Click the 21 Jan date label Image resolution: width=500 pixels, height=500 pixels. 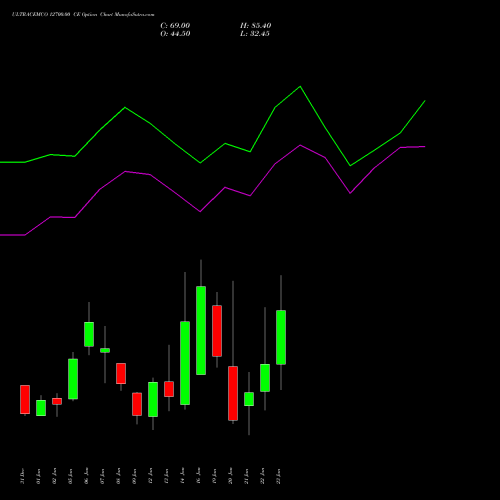[x=246, y=476]
